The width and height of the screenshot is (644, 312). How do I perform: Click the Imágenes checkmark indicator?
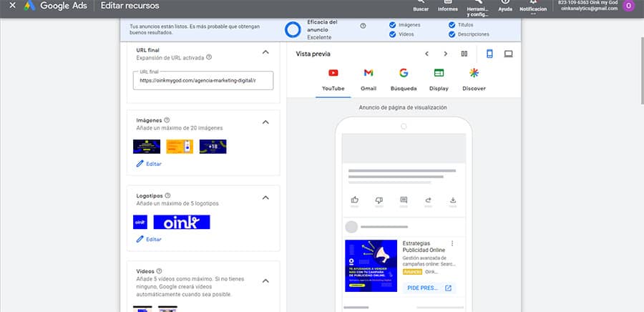(392, 24)
